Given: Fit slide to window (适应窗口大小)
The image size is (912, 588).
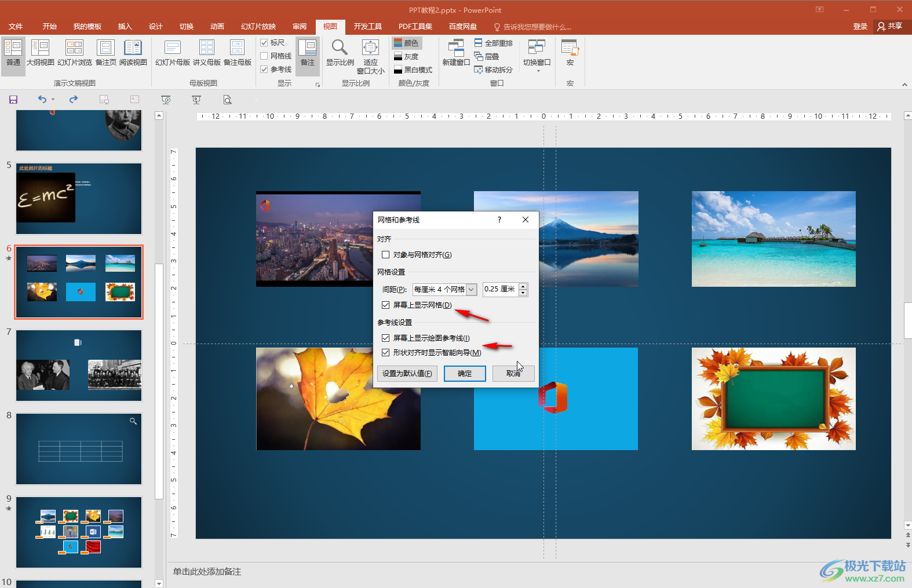Looking at the screenshot, I should 370,57.
